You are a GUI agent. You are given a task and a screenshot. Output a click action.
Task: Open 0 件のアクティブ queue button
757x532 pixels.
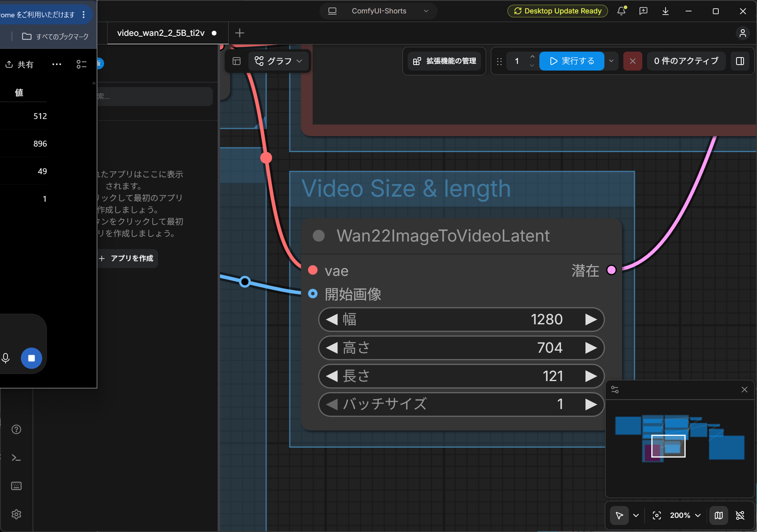coord(686,61)
